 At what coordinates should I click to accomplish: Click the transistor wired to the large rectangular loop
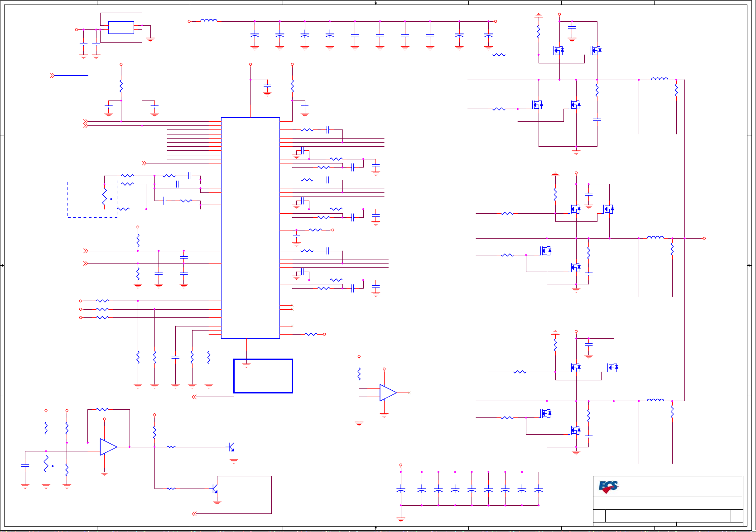pyautogui.click(x=215, y=489)
